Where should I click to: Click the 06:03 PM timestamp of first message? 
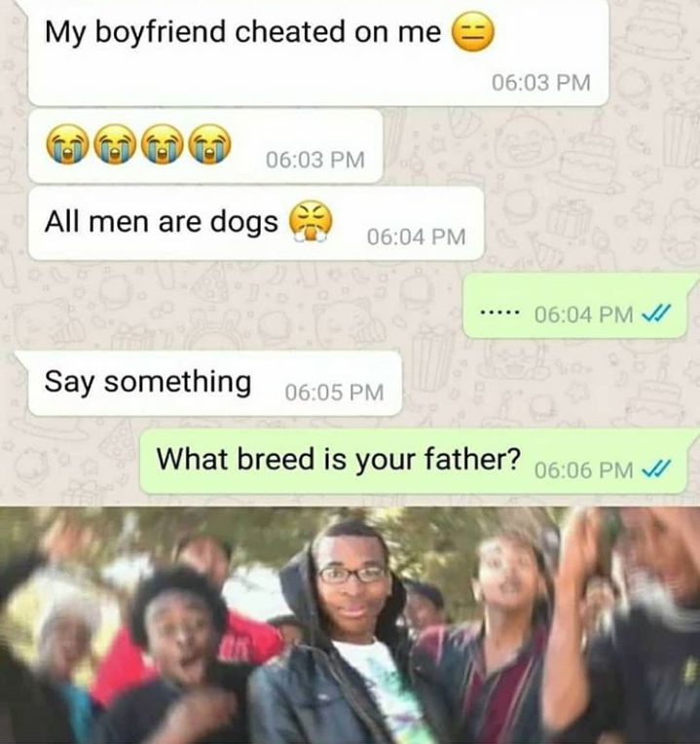(541, 83)
